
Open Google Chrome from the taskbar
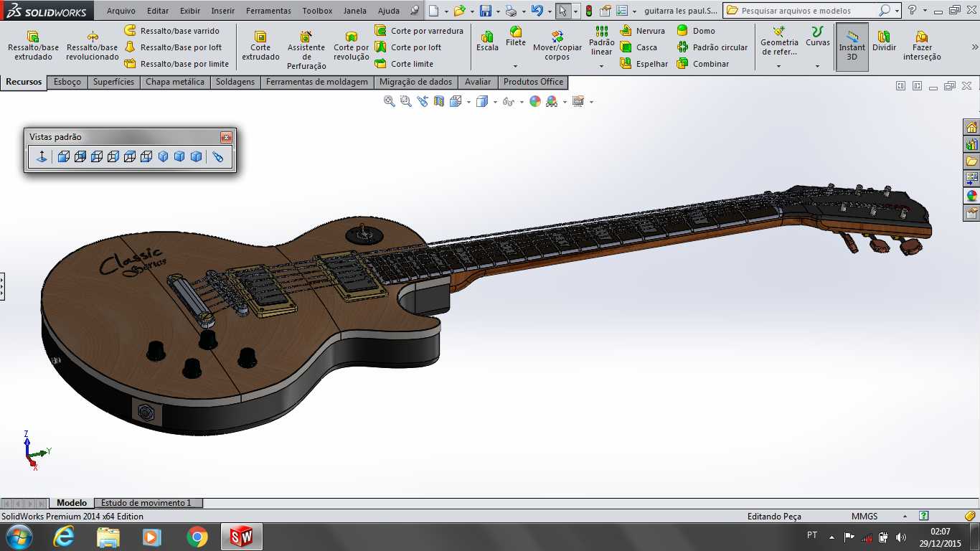pyautogui.click(x=197, y=537)
